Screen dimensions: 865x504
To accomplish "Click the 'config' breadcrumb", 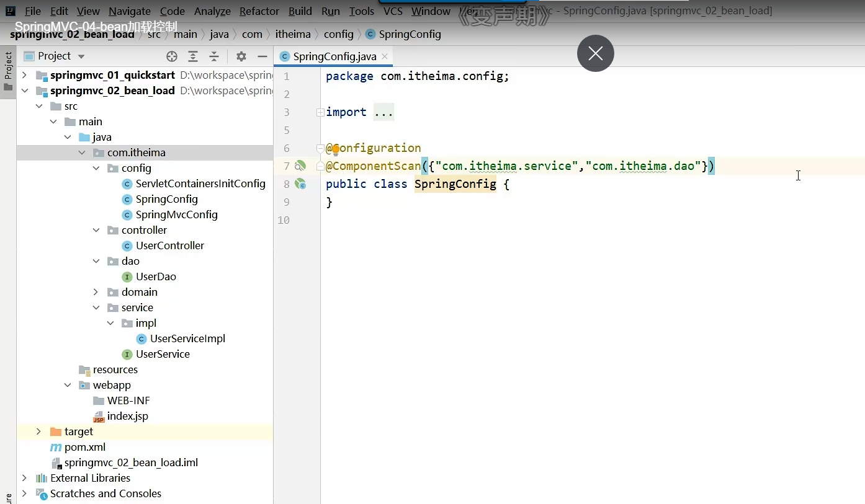I will coord(338,34).
